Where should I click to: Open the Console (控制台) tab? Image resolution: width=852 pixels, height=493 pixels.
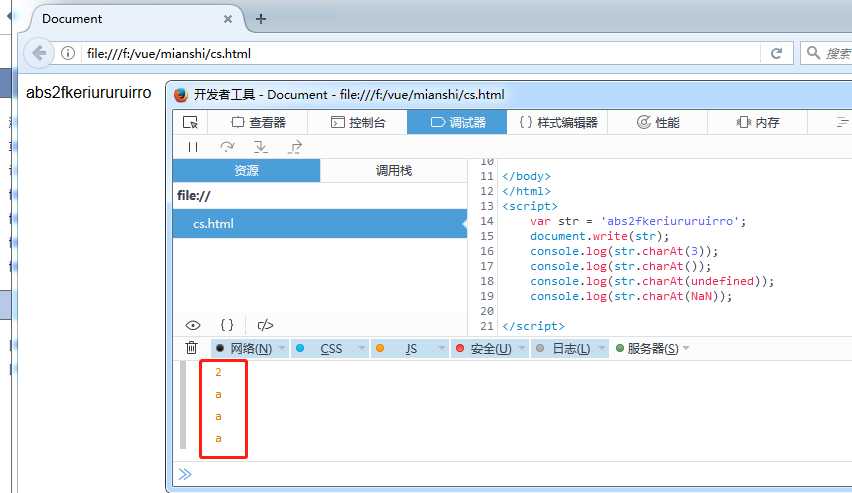[358, 122]
